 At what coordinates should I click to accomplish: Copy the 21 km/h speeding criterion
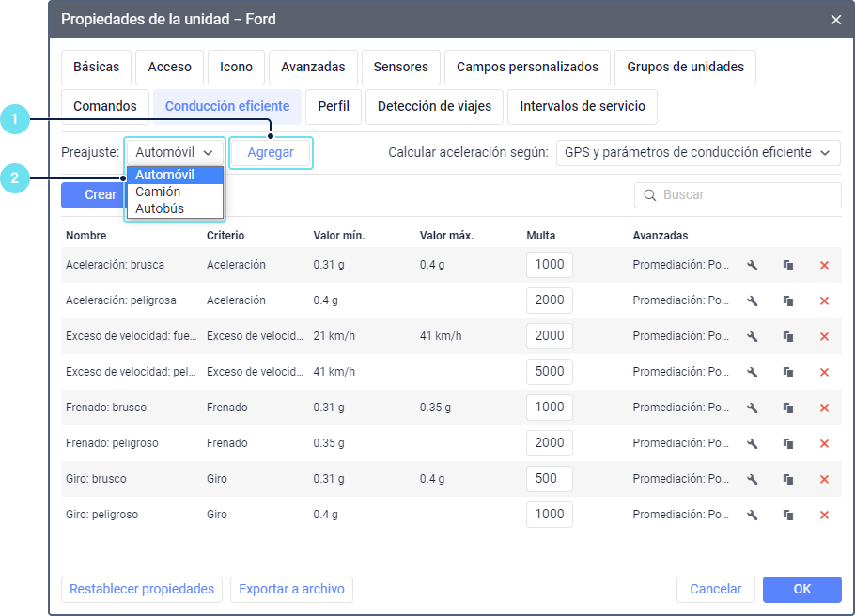tap(788, 336)
